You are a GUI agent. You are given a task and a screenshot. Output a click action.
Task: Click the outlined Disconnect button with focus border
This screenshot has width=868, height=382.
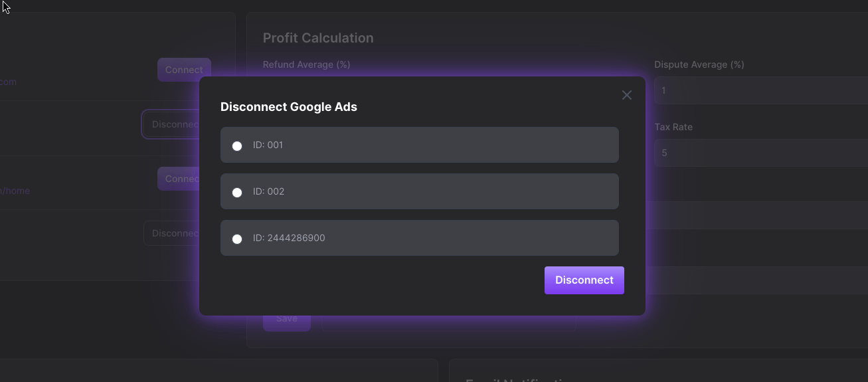tap(171, 124)
